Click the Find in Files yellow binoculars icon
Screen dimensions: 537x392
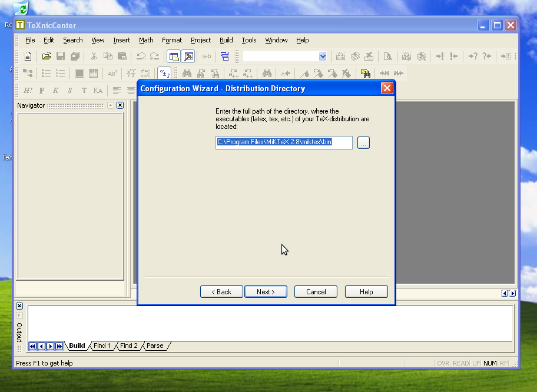coord(366,73)
